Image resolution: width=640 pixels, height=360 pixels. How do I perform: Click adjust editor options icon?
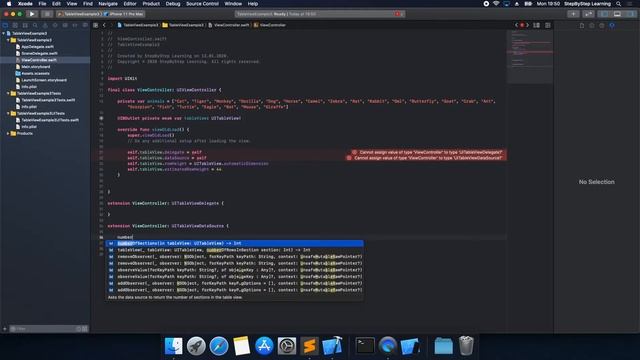[536, 25]
